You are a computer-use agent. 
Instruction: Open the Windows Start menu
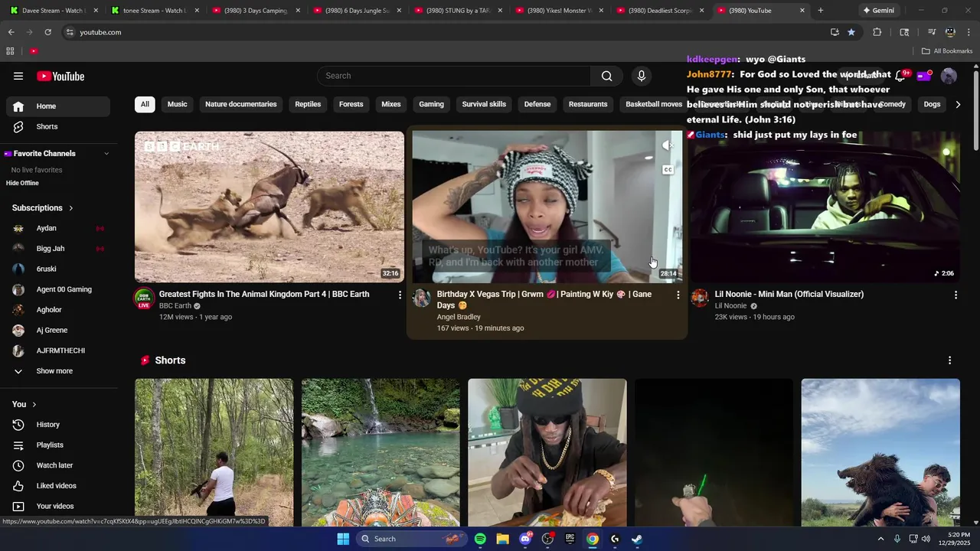point(343,539)
